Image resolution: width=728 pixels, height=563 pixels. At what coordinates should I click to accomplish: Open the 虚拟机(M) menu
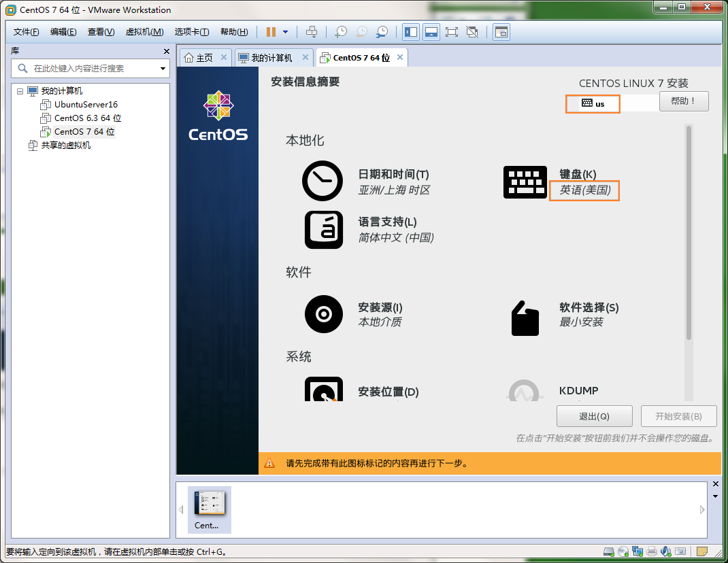[x=144, y=32]
